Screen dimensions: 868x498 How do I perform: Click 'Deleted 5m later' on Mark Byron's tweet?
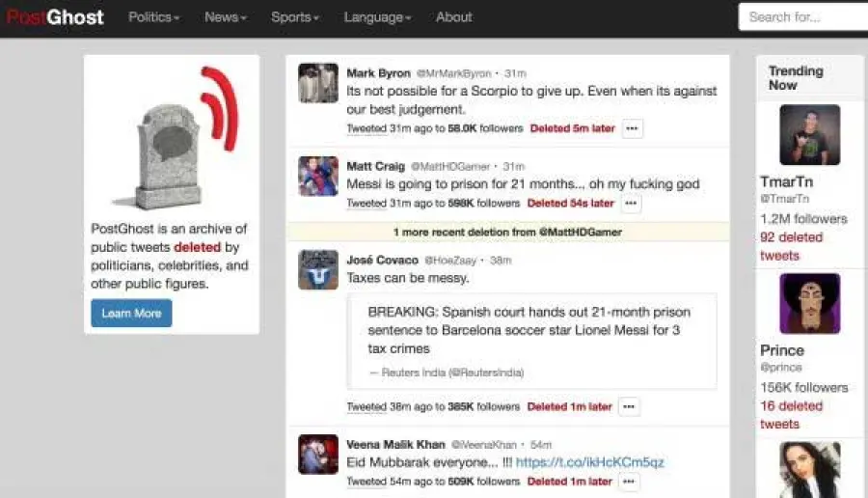tap(572, 128)
